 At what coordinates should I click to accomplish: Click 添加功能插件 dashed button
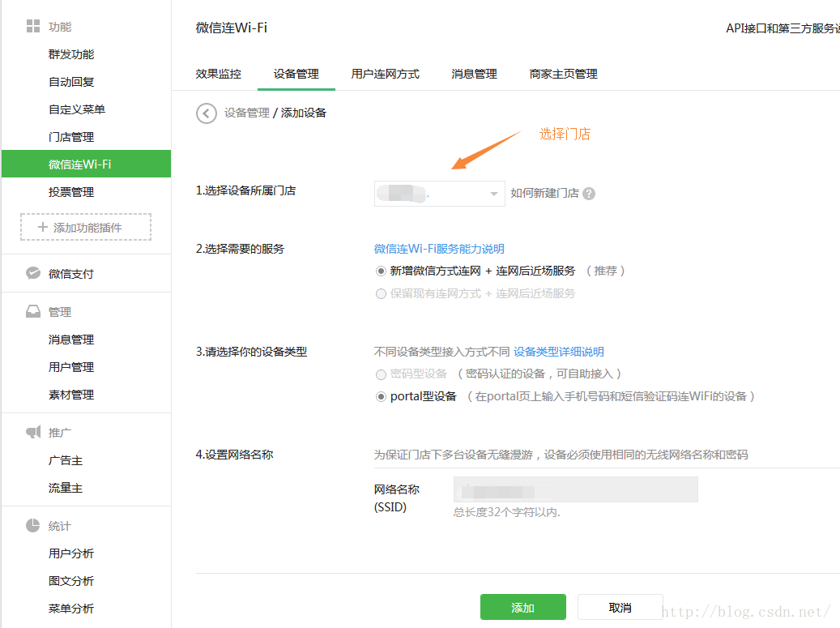tap(86, 227)
